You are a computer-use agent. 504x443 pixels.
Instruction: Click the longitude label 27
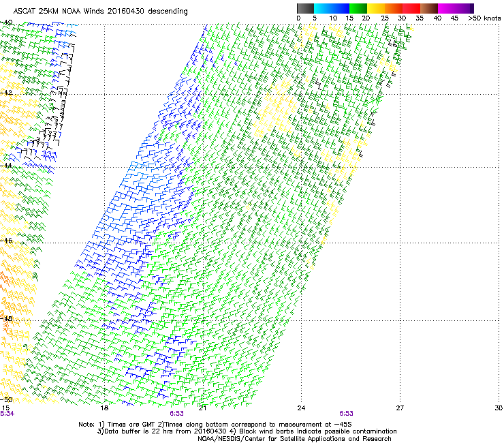tap(400, 408)
